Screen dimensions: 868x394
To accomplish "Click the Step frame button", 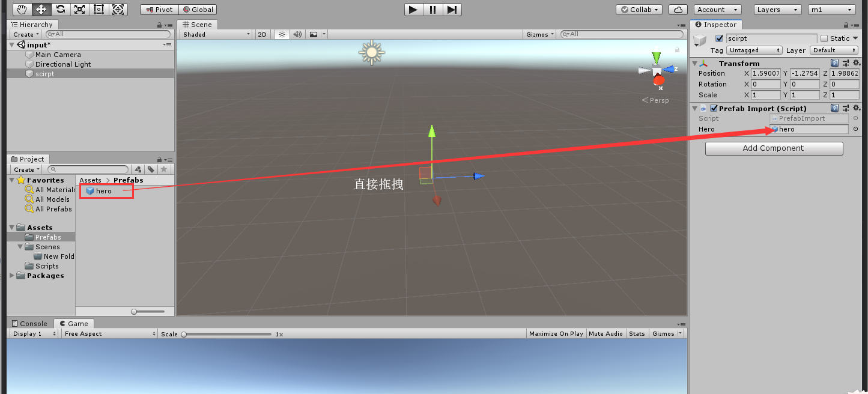I will point(452,9).
